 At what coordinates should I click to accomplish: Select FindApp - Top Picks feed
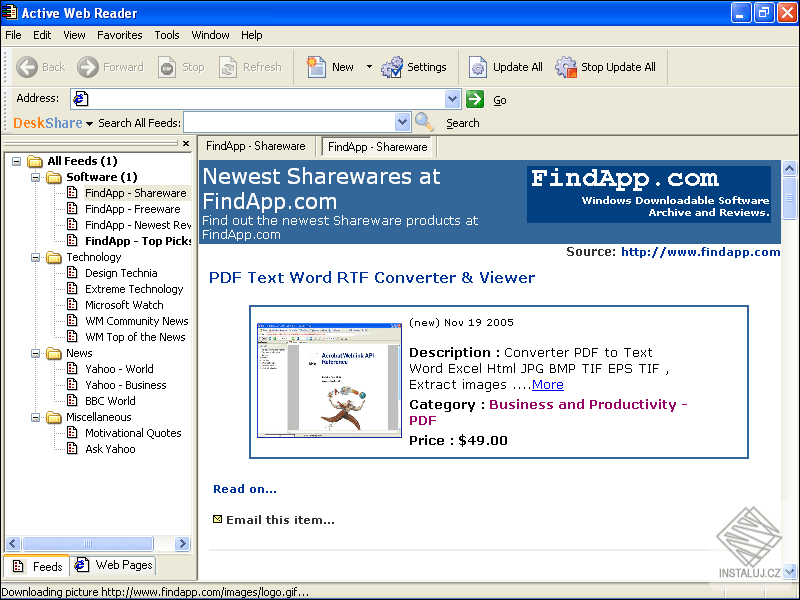coord(138,241)
